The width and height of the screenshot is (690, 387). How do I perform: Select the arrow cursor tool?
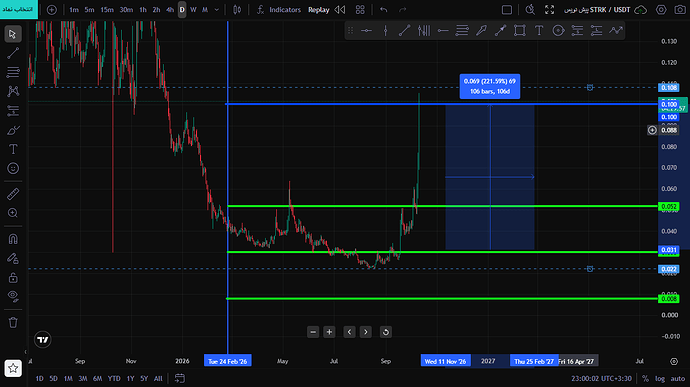click(13, 34)
